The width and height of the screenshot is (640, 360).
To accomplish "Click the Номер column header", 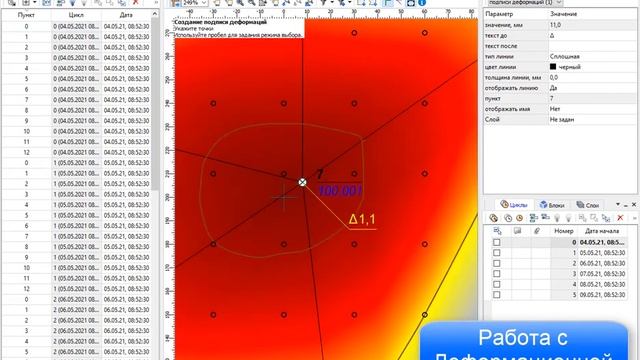I will click(564, 231).
